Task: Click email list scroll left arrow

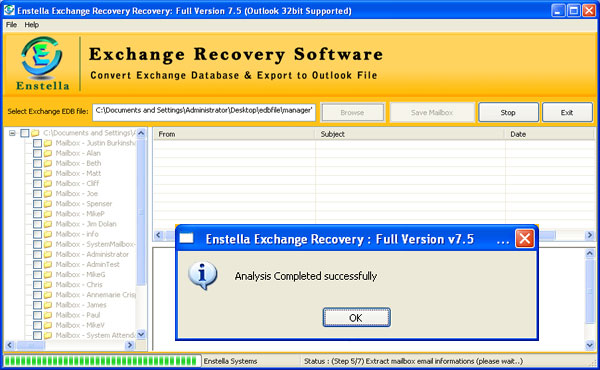Action: tap(159, 235)
